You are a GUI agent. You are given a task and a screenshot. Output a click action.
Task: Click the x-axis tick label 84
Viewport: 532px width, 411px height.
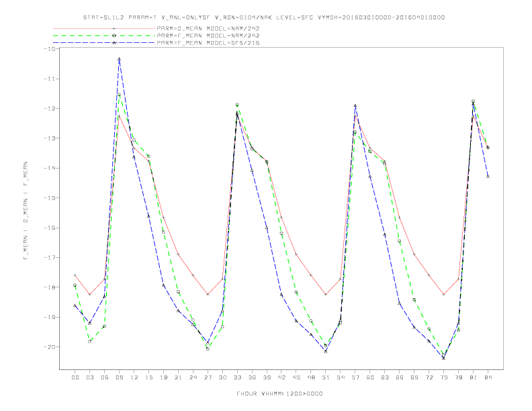click(488, 377)
